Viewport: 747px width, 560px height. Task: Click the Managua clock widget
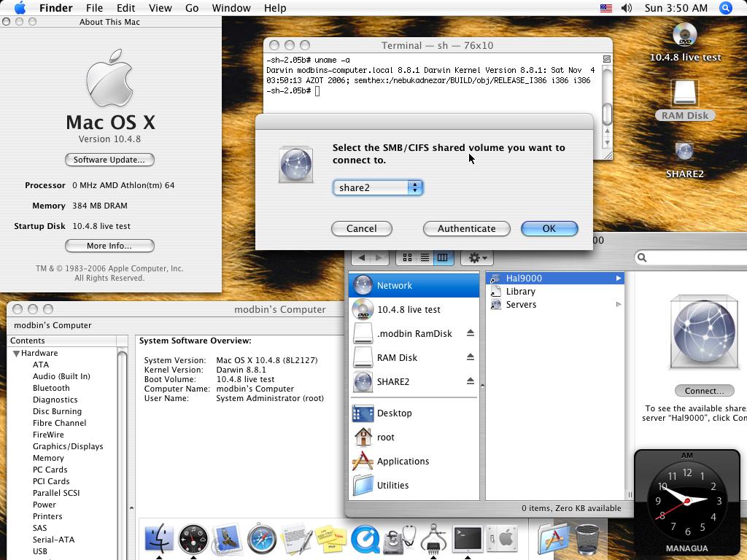point(687,502)
